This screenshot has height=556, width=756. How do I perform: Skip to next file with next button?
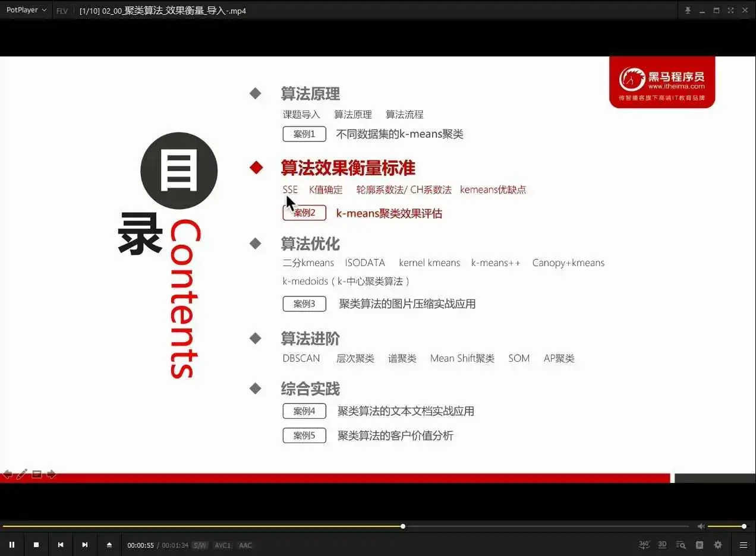click(x=85, y=544)
